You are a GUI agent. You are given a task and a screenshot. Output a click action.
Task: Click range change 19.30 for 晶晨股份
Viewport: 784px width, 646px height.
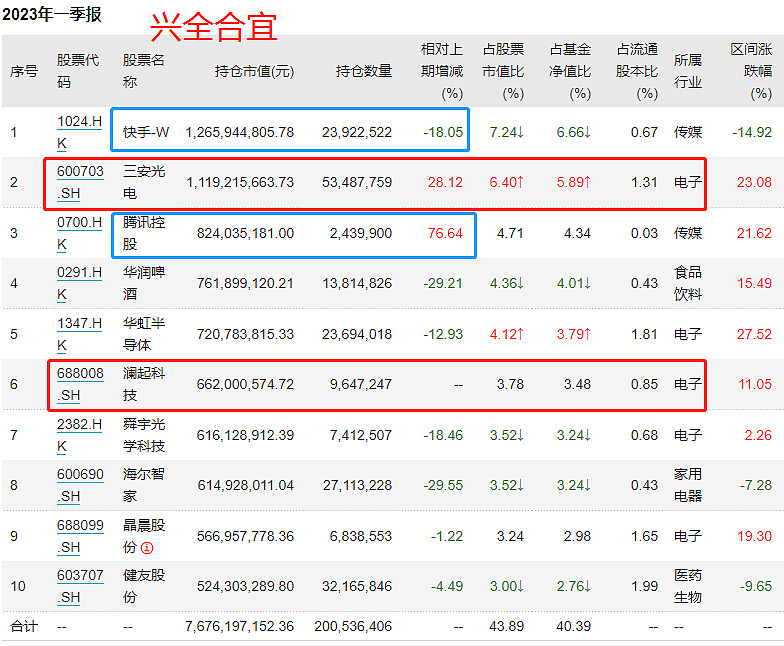754,536
